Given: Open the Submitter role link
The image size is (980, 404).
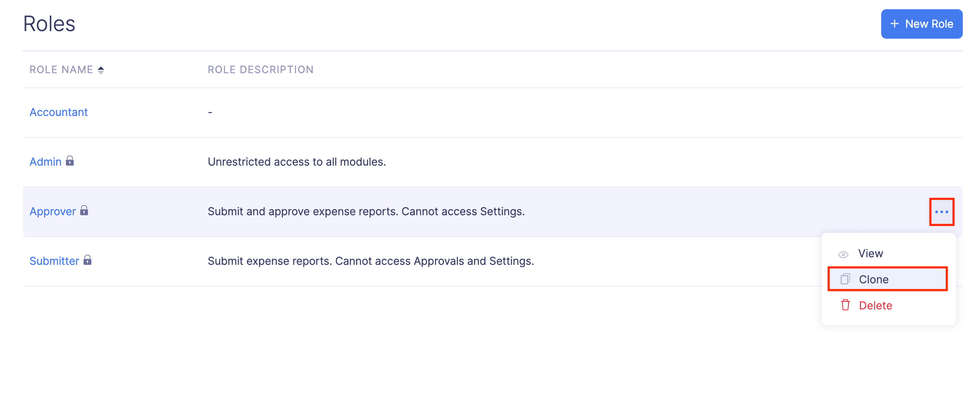Looking at the screenshot, I should (x=54, y=261).
